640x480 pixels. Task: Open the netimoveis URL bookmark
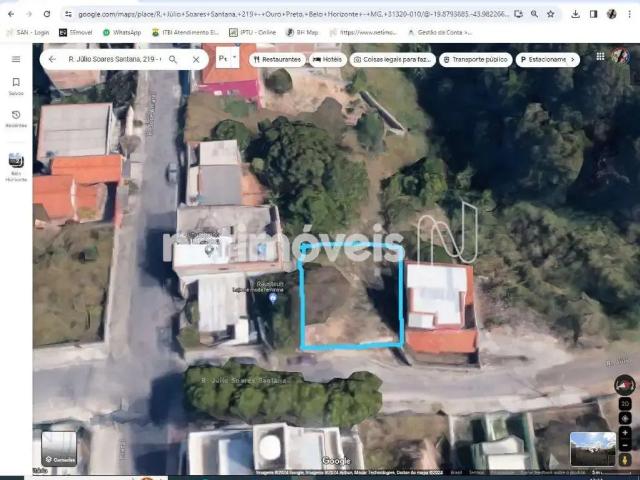pos(363,32)
